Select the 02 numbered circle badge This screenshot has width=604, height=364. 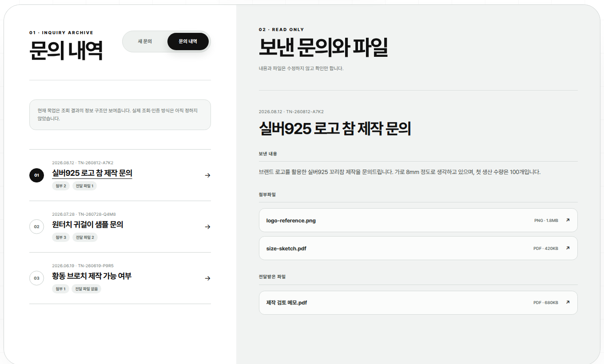pos(36,227)
